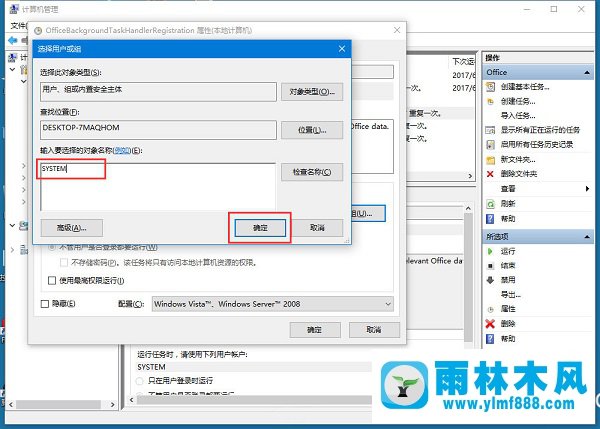Screen dimensions: 600x429
Task: Select 不管用户是否登录都要运行 radio button
Action: click(52, 247)
